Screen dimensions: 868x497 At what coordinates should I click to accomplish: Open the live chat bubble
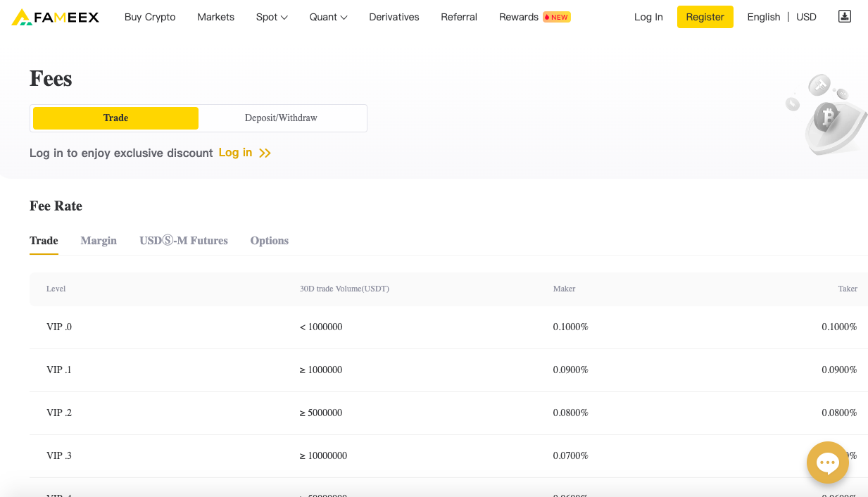click(828, 463)
